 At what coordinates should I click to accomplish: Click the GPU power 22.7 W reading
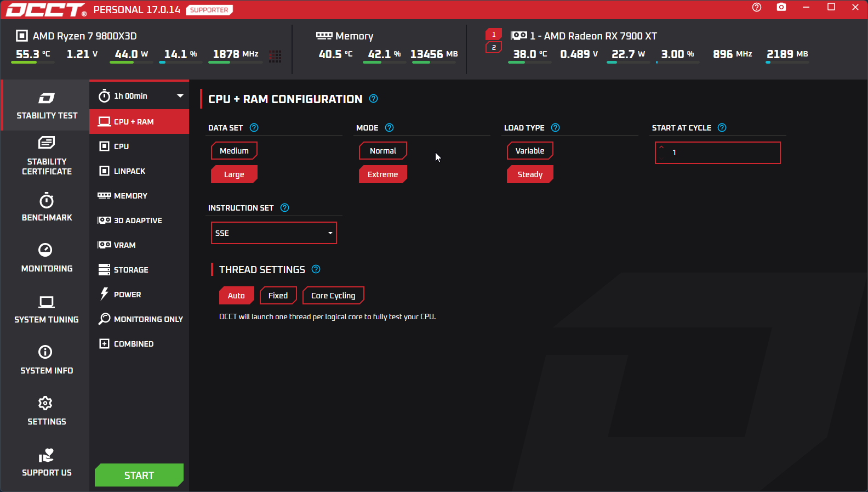(x=628, y=54)
